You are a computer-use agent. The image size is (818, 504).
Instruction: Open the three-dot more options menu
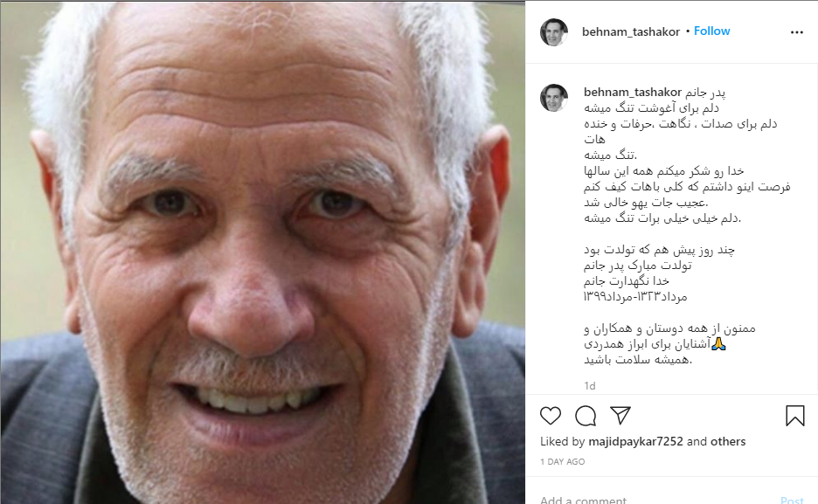point(797,32)
